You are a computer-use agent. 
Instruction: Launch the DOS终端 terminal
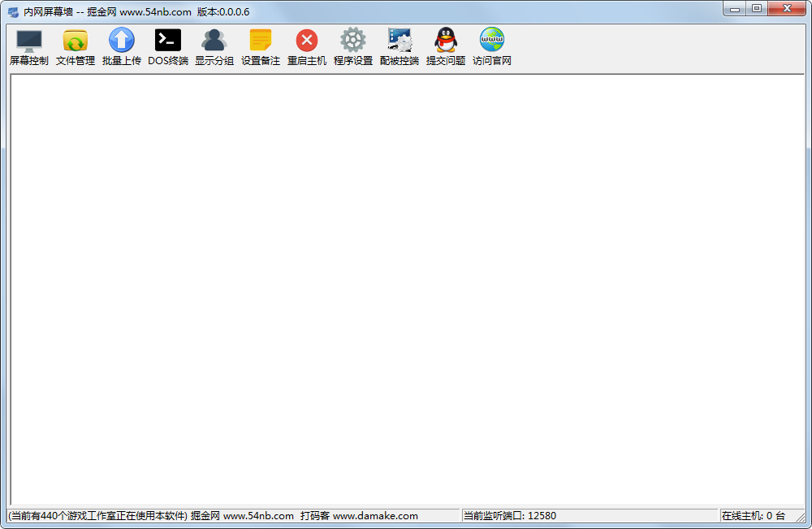click(x=168, y=46)
